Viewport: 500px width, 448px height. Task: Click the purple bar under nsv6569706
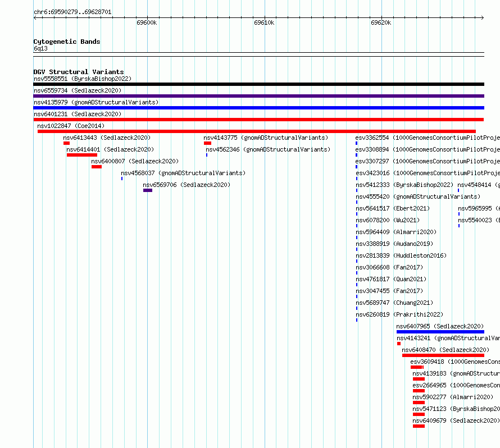coord(148,190)
